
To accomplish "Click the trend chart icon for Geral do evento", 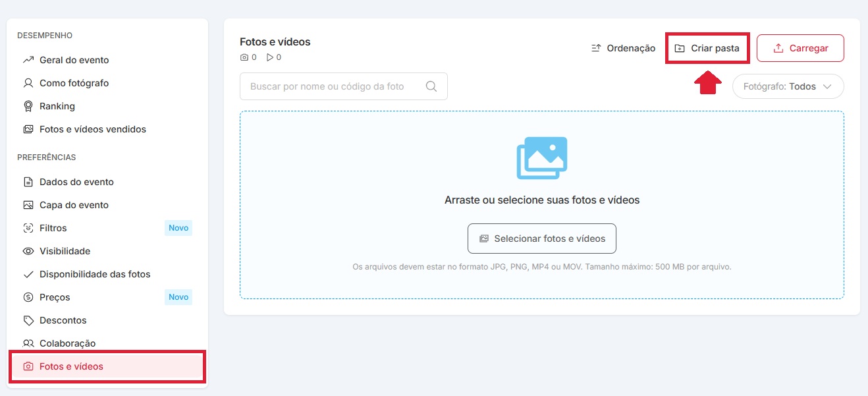I will point(28,60).
